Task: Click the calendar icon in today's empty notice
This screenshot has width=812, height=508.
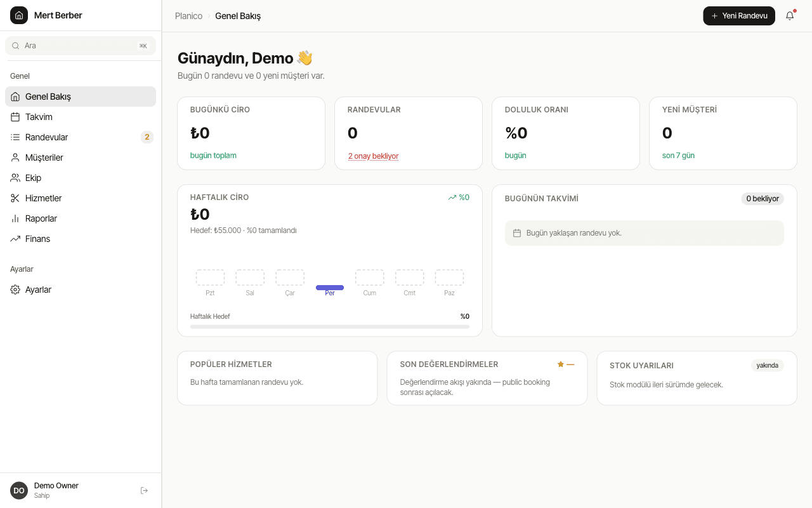Action: 517,233
